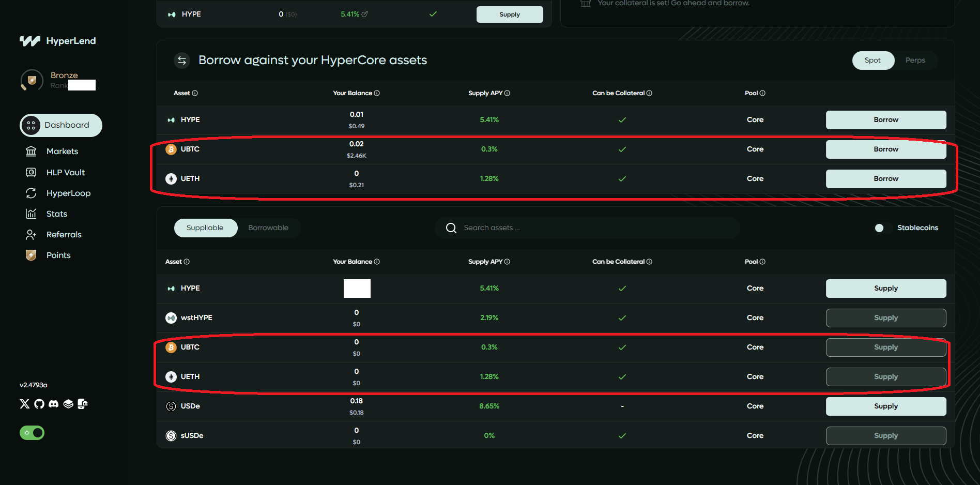Click the 'Borrow against your HyperCore assets' heading
Image resolution: width=980 pixels, height=485 pixels.
click(x=313, y=60)
